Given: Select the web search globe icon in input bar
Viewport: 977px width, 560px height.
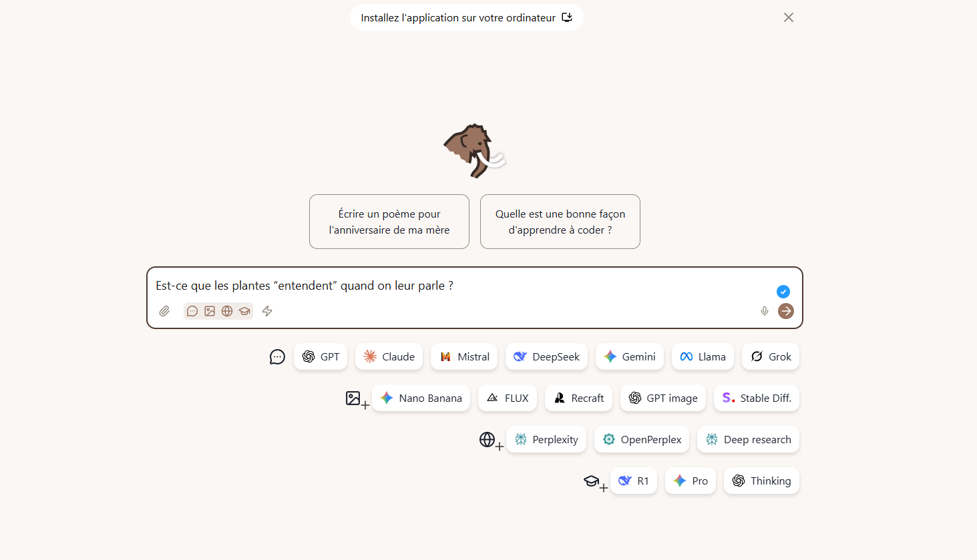Looking at the screenshot, I should pyautogui.click(x=227, y=311).
